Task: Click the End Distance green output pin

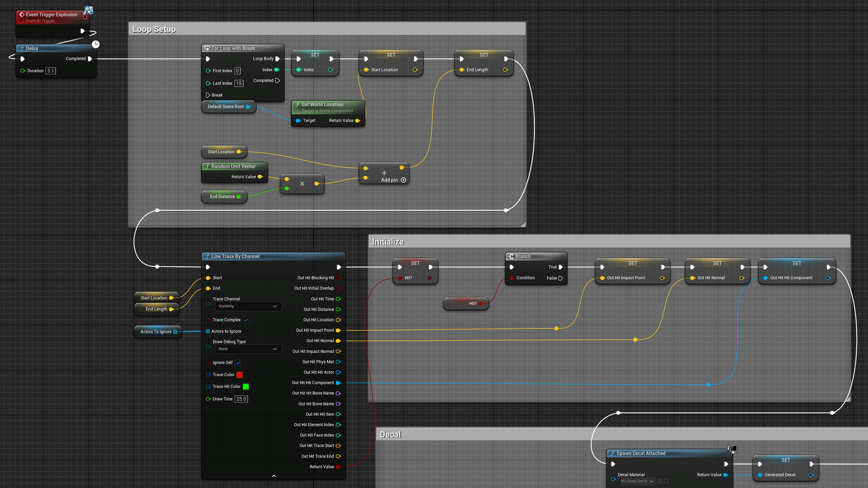Action: point(239,197)
